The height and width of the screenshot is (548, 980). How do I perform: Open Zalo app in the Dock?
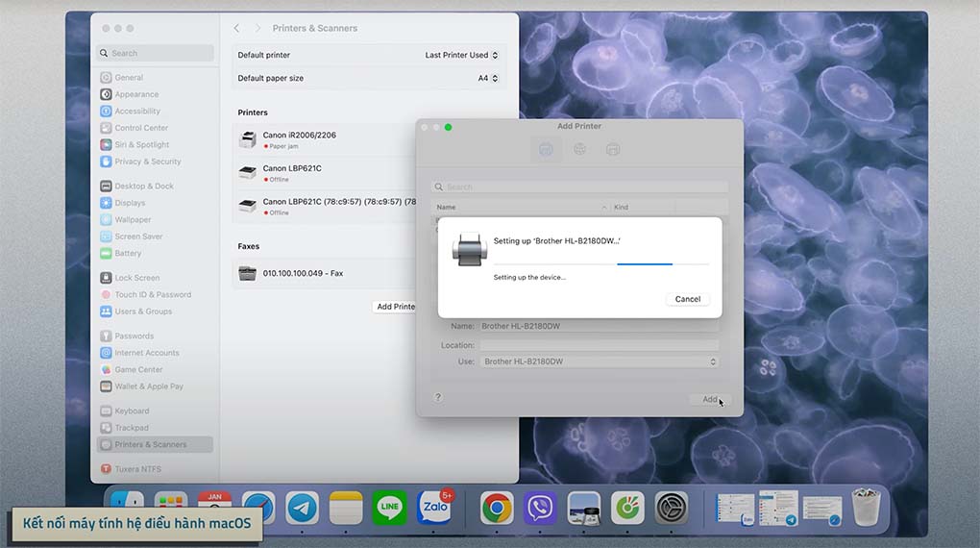click(x=434, y=508)
